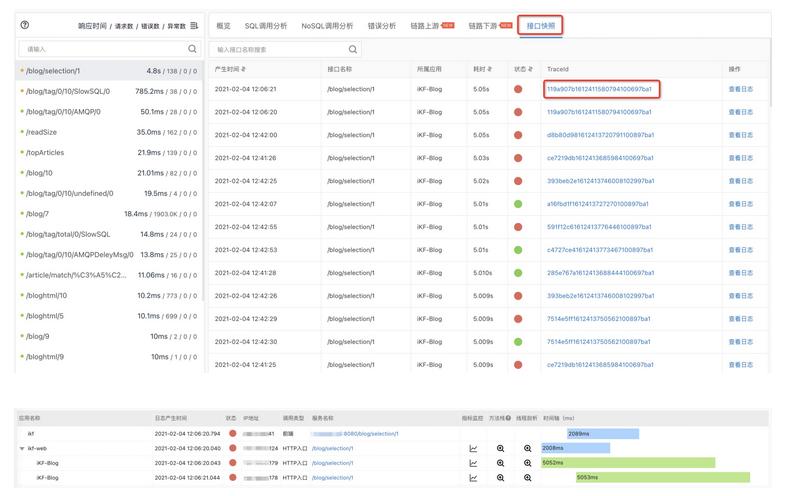The height and width of the screenshot is (496, 788).
Task: Click red status dot of ikf-web trace row
Action: tap(232, 448)
